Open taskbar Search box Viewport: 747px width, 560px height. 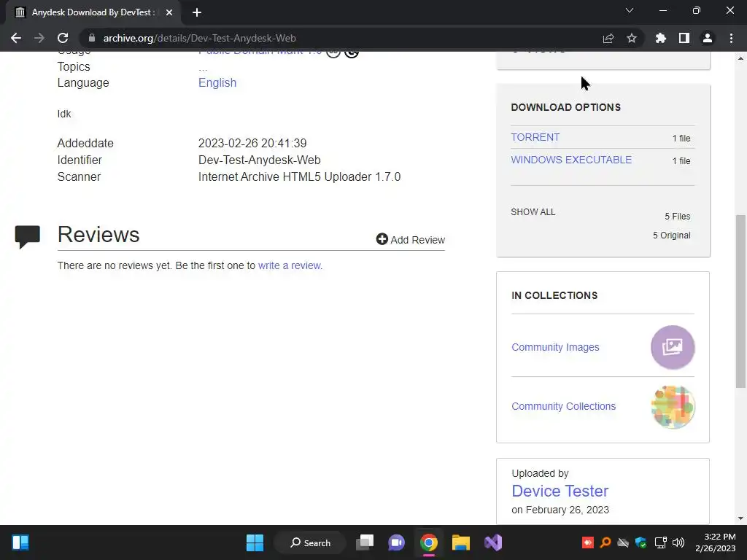pos(310,542)
